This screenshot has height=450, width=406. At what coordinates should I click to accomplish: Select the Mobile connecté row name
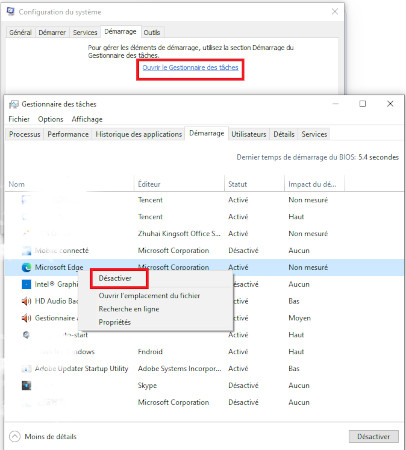click(x=62, y=251)
